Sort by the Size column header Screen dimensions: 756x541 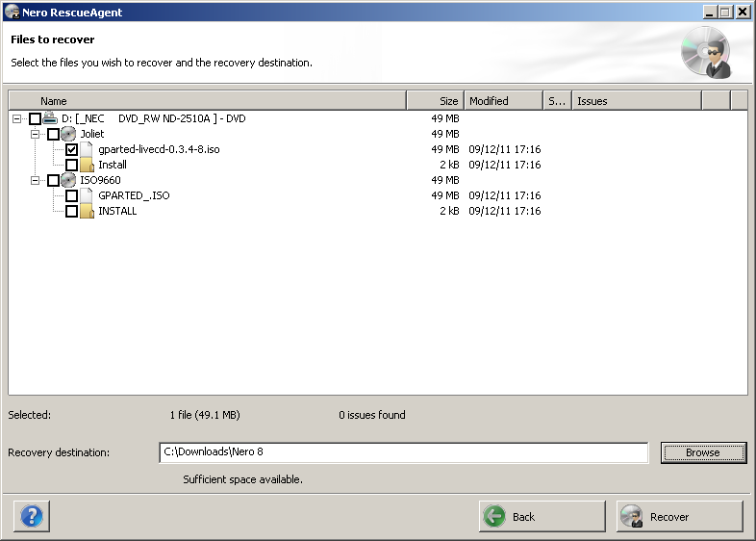click(x=436, y=100)
